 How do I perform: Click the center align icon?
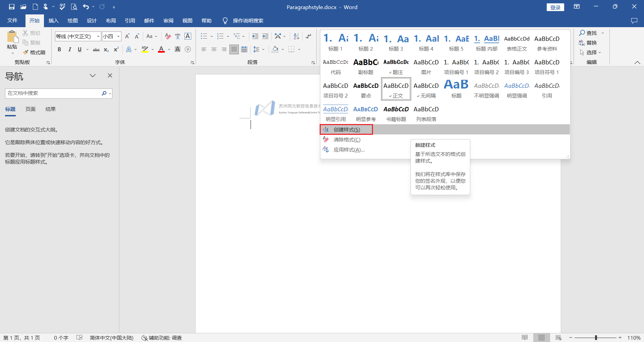point(214,50)
